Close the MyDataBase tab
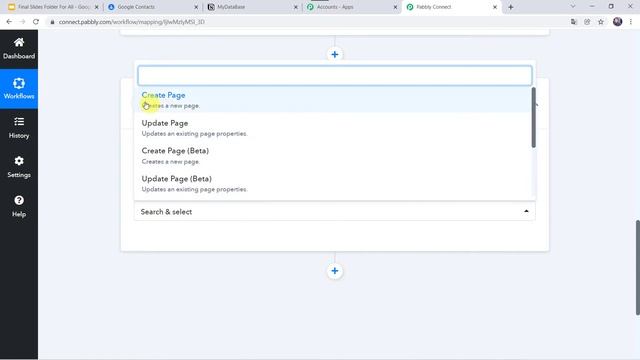640x360 pixels. click(296, 7)
